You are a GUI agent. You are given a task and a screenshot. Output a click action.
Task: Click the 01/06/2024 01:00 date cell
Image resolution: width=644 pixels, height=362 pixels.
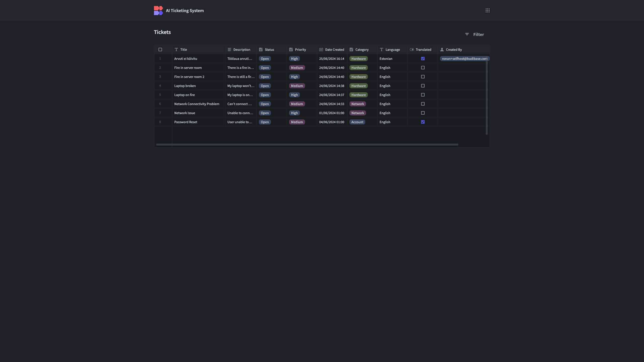[332, 113]
